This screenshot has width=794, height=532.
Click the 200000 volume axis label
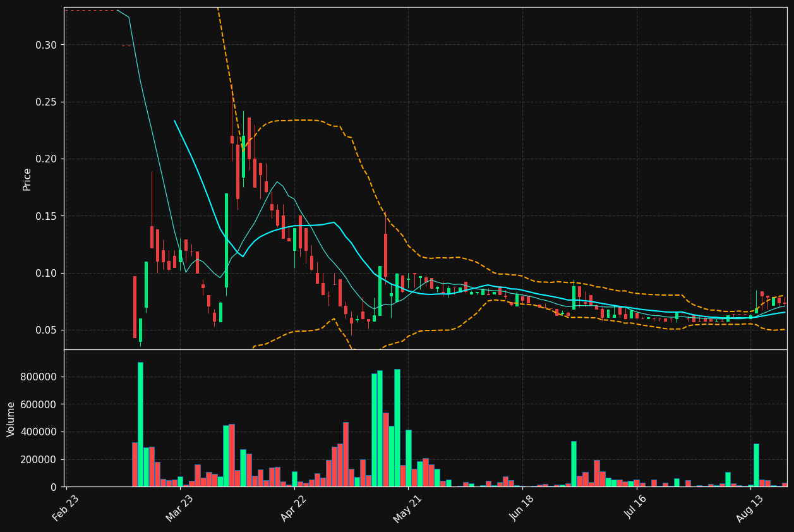click(x=39, y=460)
